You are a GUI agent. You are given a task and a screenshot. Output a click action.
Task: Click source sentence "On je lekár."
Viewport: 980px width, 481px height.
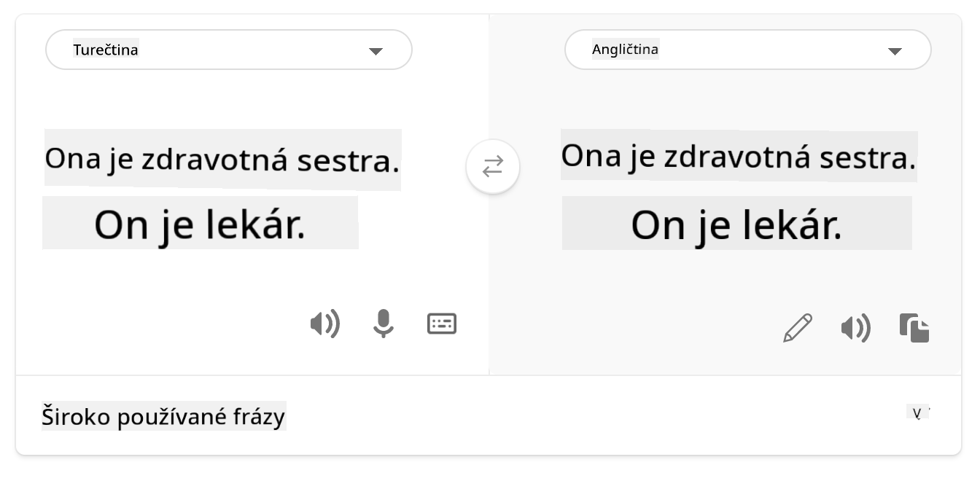click(200, 224)
